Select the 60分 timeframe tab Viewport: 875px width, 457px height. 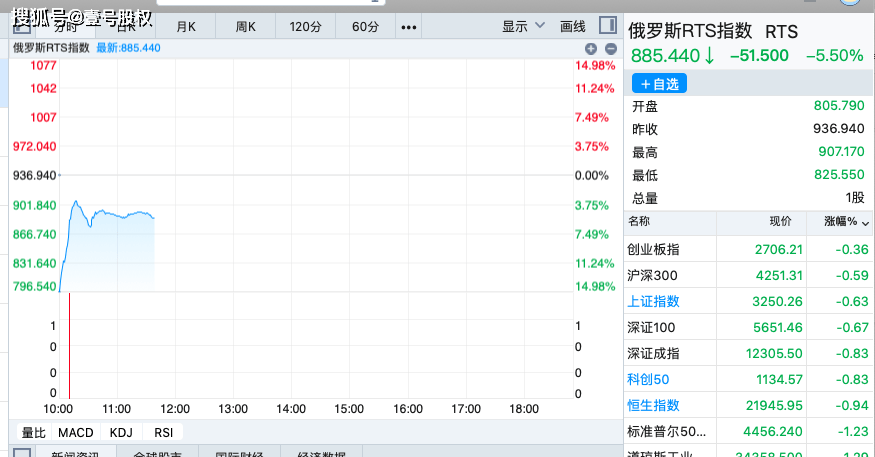pos(366,27)
